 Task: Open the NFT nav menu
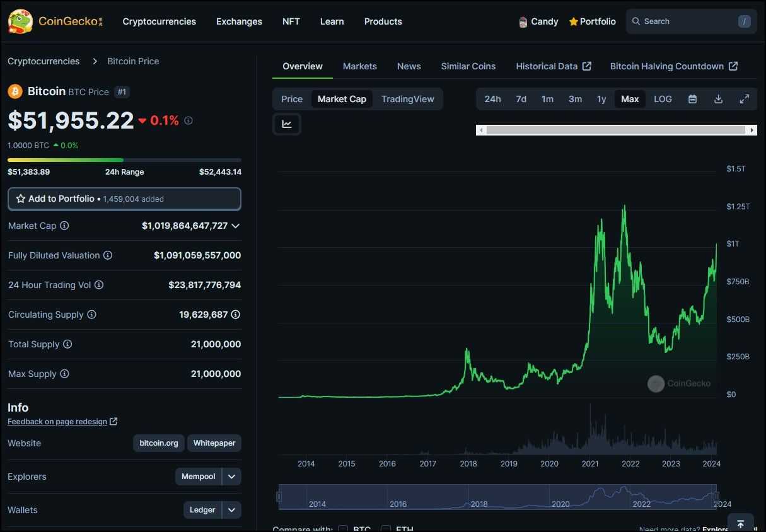tap(291, 21)
